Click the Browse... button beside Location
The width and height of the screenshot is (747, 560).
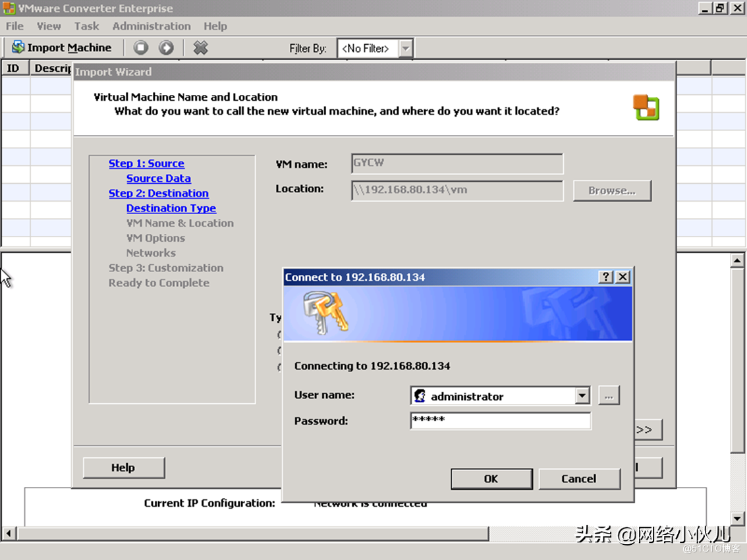(612, 190)
